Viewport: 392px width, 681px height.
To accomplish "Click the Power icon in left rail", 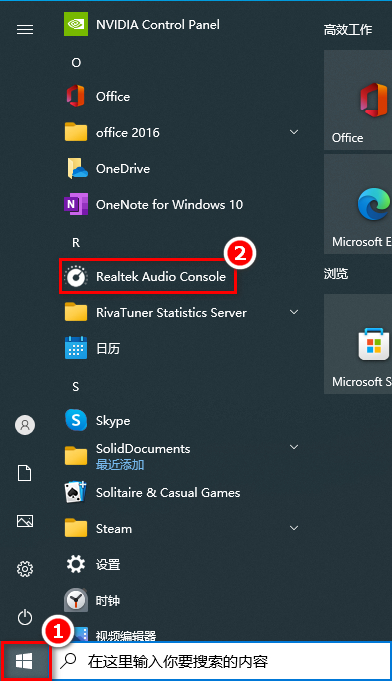I will (x=25, y=617).
